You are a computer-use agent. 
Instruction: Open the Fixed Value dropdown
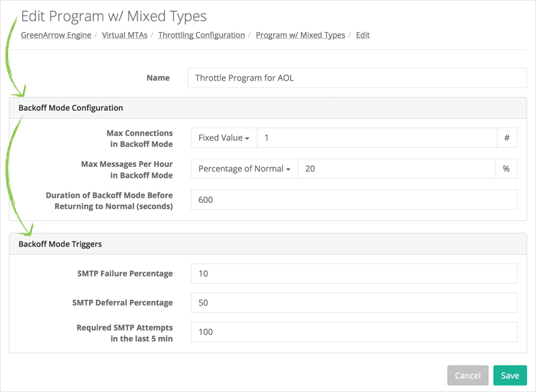[224, 138]
